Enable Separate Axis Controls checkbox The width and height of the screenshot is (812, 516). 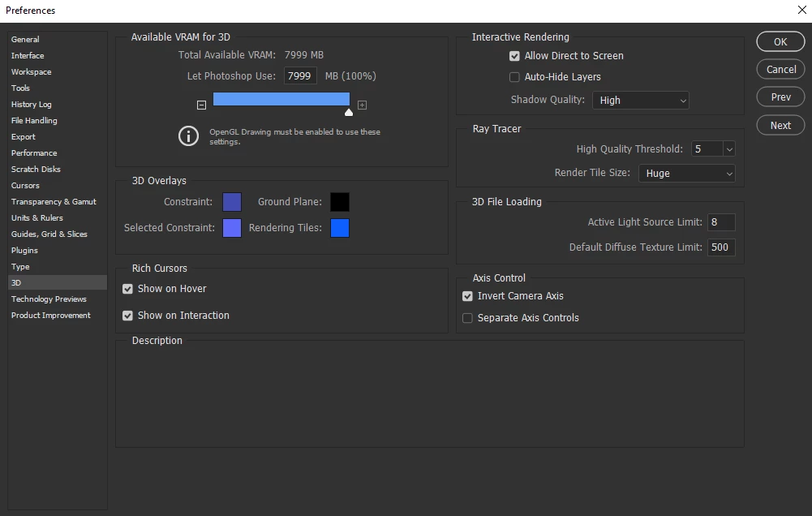tap(467, 318)
